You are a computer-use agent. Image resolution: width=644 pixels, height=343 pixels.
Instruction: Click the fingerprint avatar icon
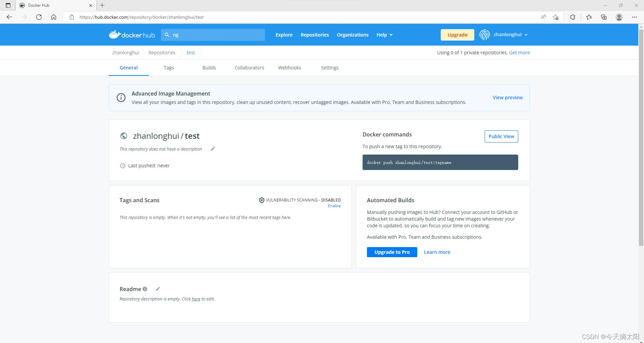point(484,35)
